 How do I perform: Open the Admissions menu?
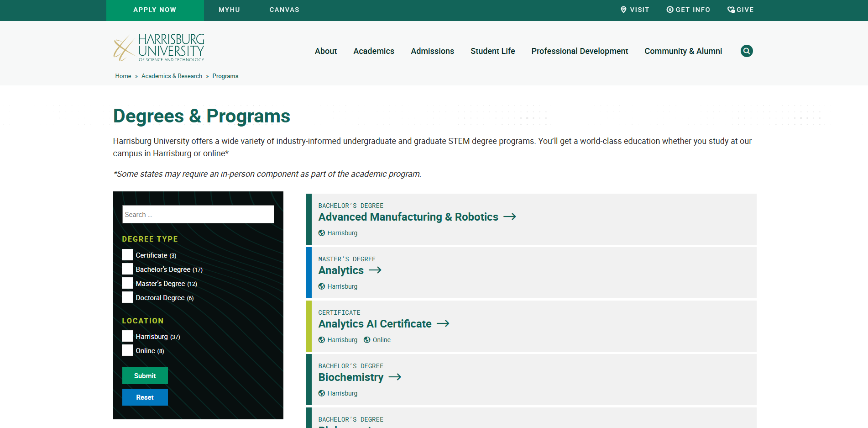pos(433,51)
